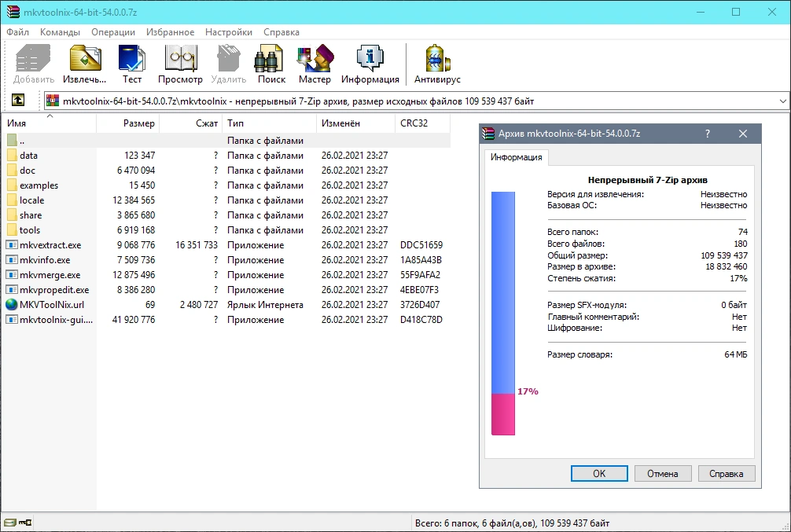Sort the list by CRC32 column header
The height and width of the screenshot is (532, 791).
pyautogui.click(x=423, y=123)
